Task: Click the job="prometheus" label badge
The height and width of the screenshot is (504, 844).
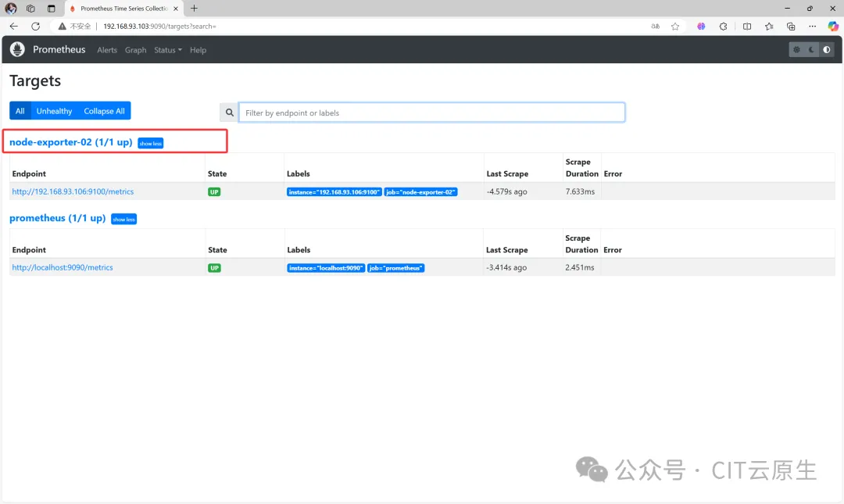Action: point(396,267)
